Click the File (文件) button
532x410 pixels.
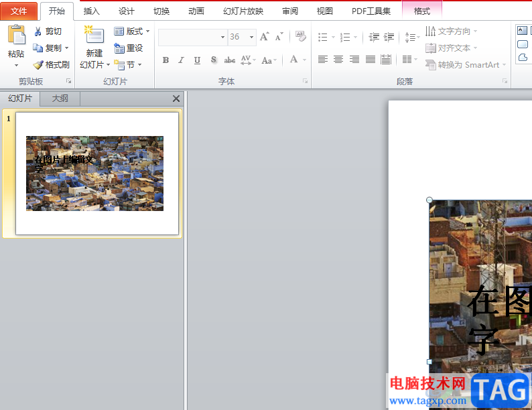(x=19, y=11)
